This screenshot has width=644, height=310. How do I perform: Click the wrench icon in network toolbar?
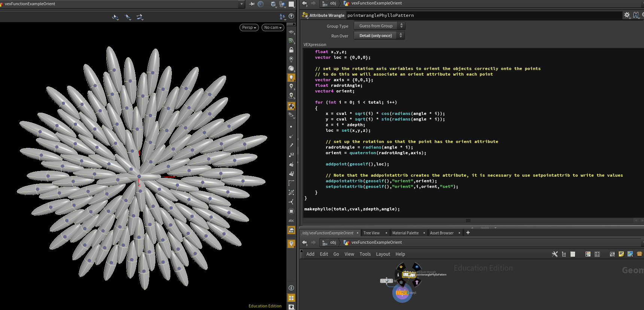coord(555,254)
